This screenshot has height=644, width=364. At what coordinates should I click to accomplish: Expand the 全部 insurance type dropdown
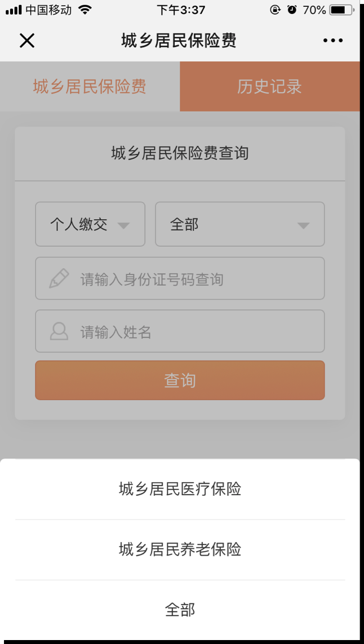240,224
